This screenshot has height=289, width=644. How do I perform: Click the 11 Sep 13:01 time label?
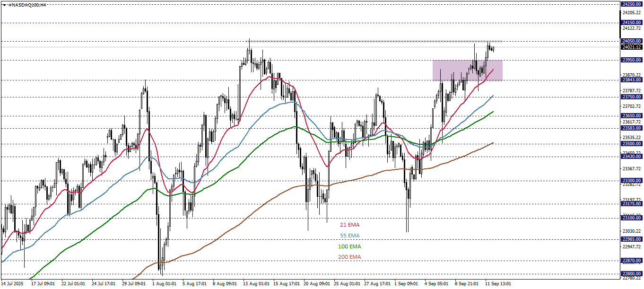tap(498, 284)
